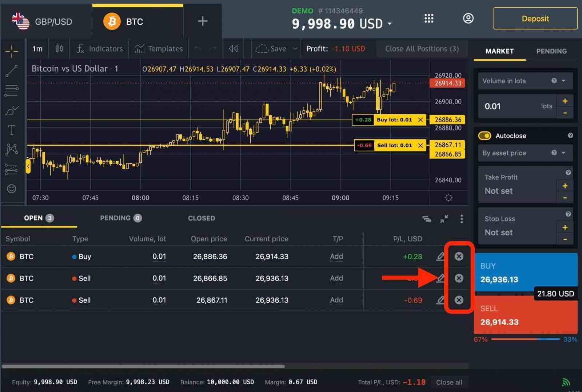Click the bar replay rewind icon
582x392 pixels.
coord(233,48)
